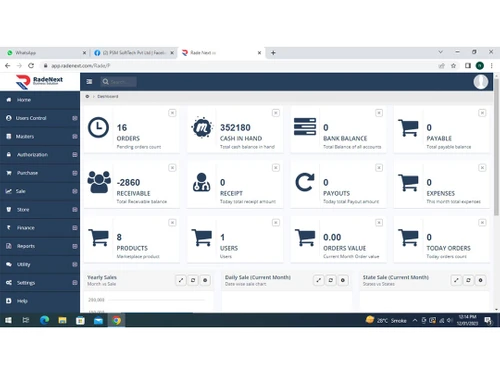This screenshot has height=375, width=500.
Task: Click the Finance rupee icon
Action: [9, 228]
